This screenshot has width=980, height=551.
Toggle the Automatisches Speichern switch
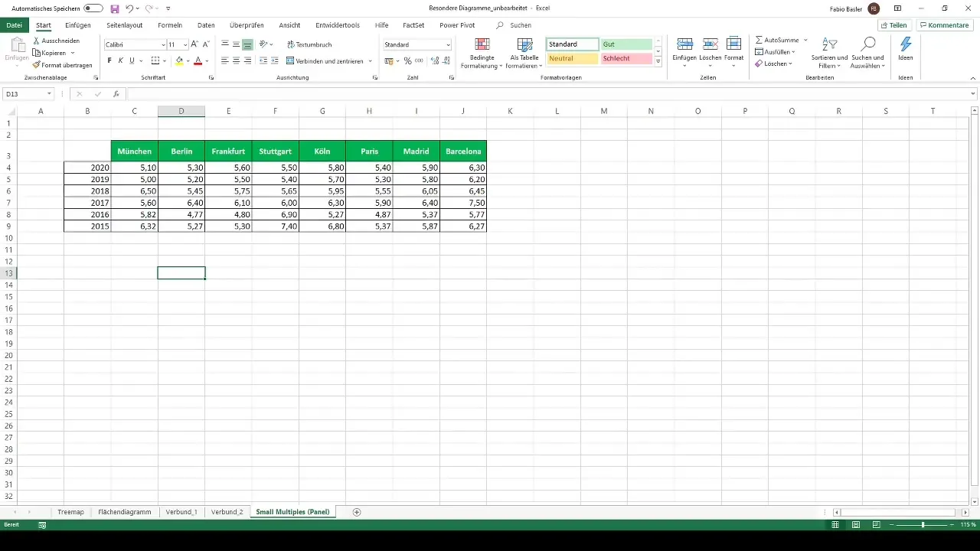(x=93, y=8)
